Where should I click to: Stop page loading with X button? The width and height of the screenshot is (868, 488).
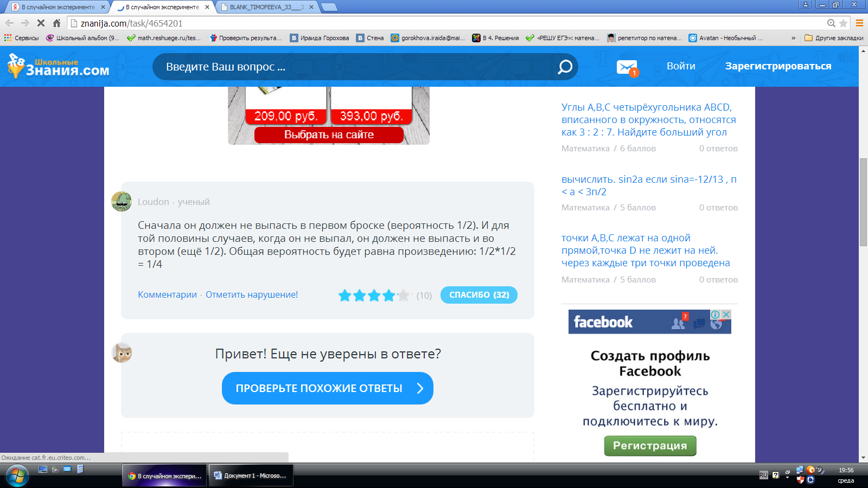click(41, 23)
